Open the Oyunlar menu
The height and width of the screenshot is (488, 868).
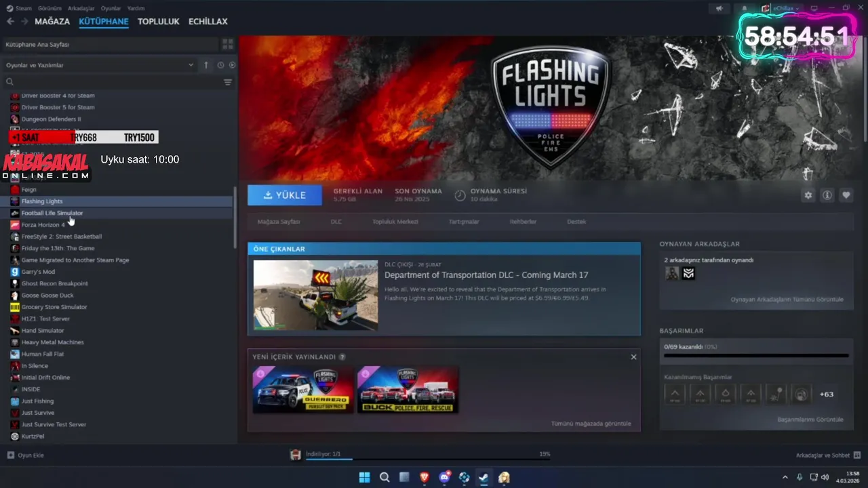pyautogui.click(x=111, y=8)
